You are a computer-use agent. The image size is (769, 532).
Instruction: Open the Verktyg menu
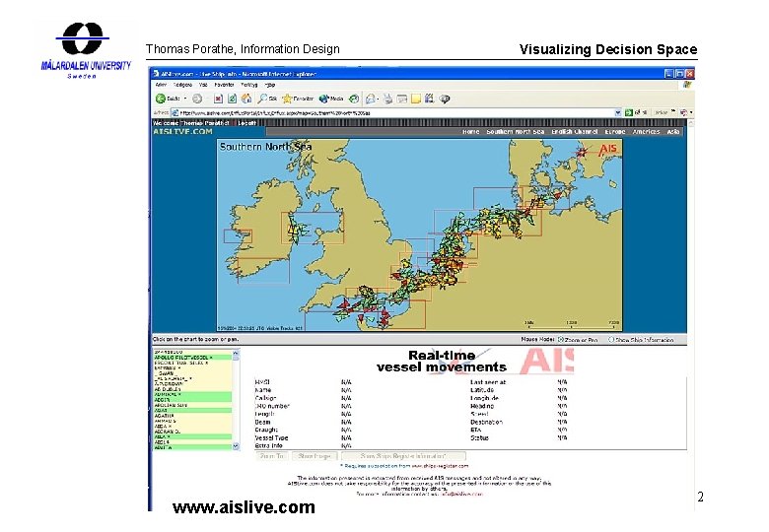pos(249,85)
